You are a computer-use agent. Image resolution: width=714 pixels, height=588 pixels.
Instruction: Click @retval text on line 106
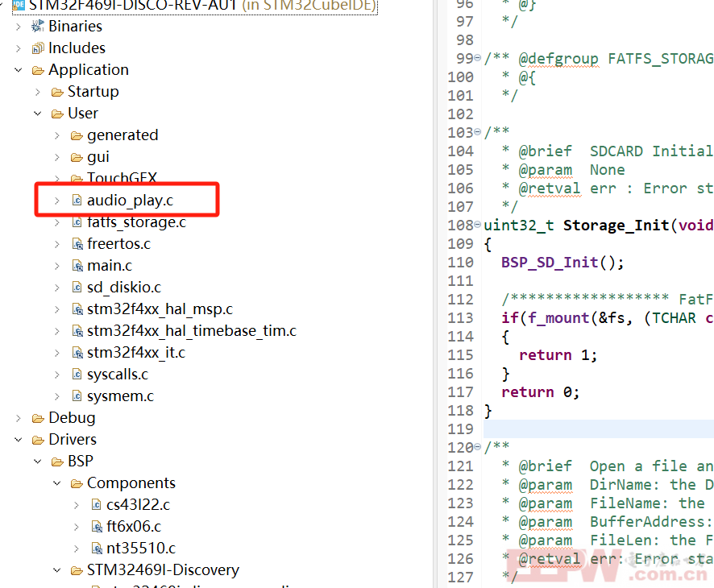[550, 188]
